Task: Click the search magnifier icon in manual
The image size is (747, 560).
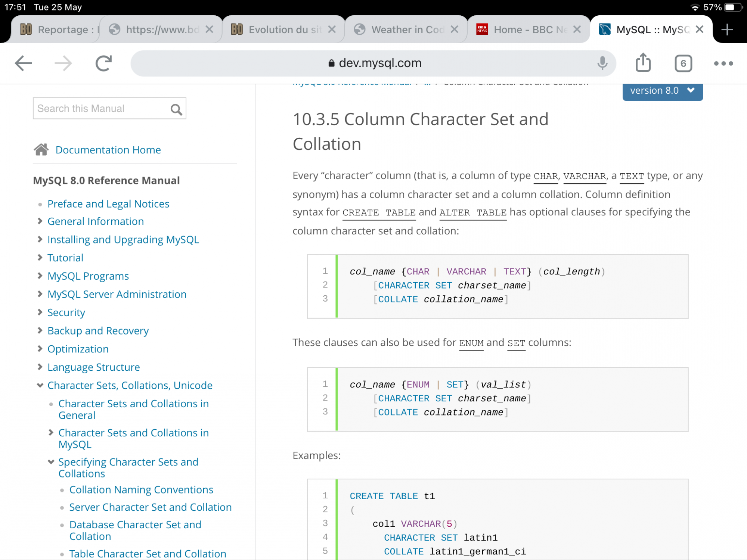Action: pos(176,109)
